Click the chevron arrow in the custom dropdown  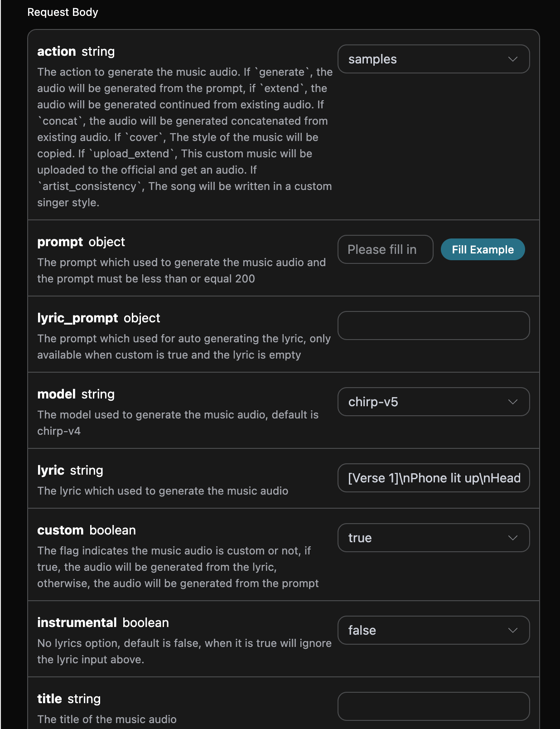click(512, 538)
